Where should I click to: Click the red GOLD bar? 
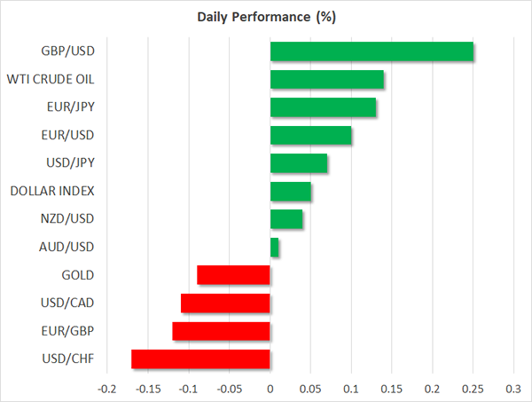233,275
